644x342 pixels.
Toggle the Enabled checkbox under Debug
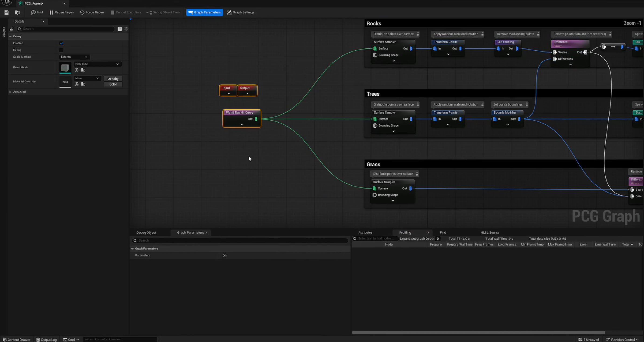coord(61,43)
